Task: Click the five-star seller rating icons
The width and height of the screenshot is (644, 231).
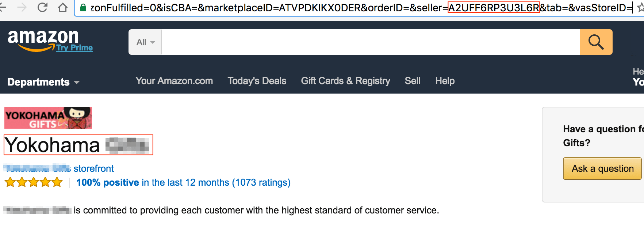Action: [x=34, y=182]
